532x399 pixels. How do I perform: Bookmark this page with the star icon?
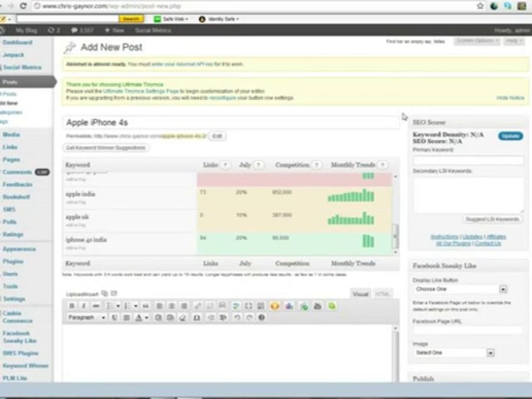click(x=480, y=6)
